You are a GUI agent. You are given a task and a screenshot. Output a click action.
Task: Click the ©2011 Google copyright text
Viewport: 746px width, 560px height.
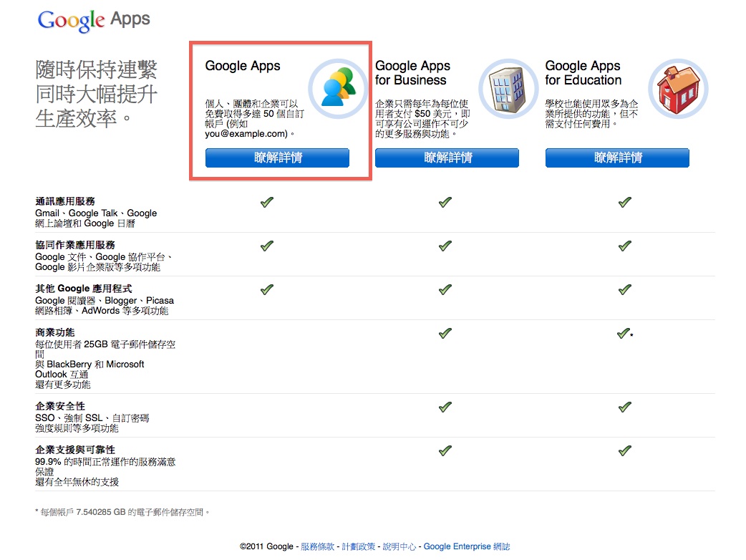(x=266, y=546)
